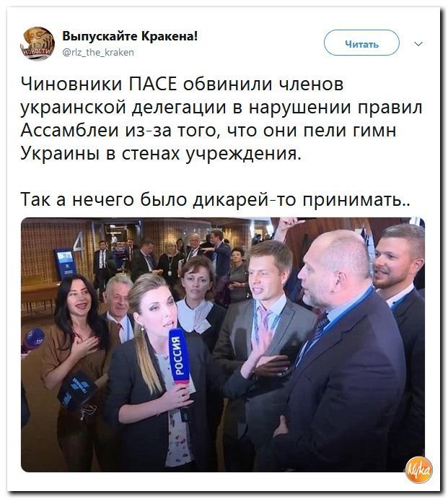Click the word Ассамблеи in the tweet
The image size is (448, 499).
coord(70,131)
